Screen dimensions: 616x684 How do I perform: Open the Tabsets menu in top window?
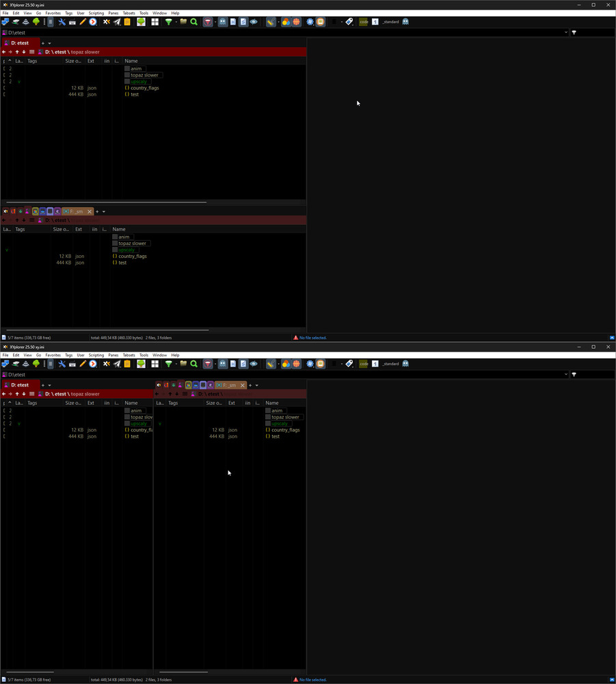coord(129,13)
